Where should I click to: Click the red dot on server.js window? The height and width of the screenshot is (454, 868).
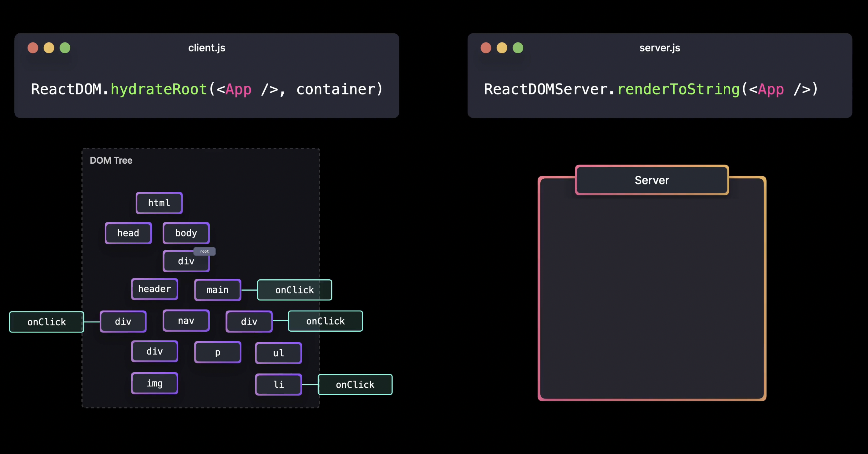point(486,48)
